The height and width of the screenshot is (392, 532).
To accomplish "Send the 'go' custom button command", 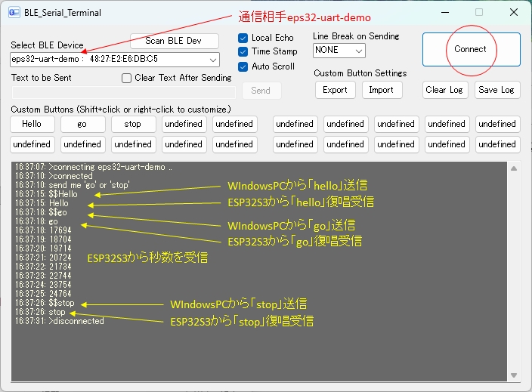I will pos(82,124).
